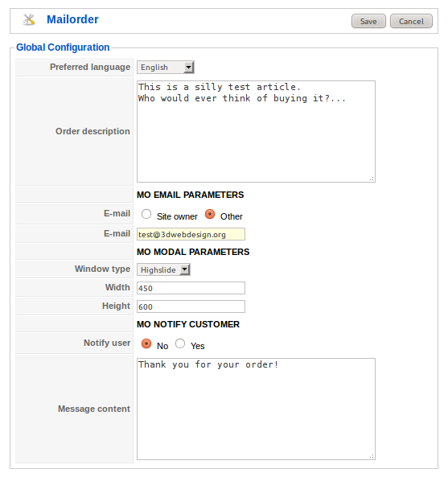
Task: Click the Save button
Action: (x=368, y=21)
